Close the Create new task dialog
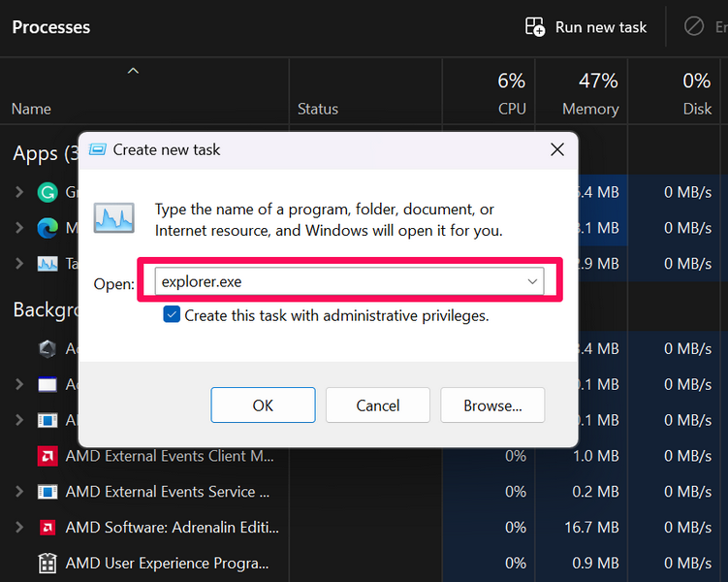Viewport: 728px width, 582px height. (556, 149)
